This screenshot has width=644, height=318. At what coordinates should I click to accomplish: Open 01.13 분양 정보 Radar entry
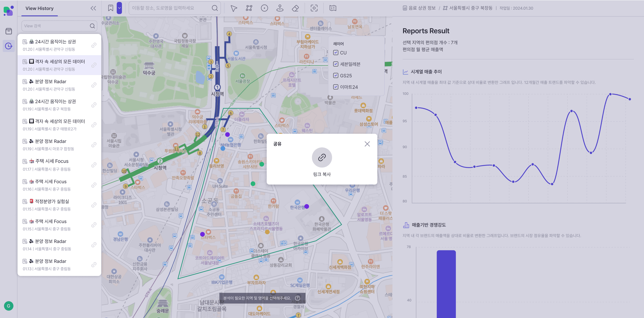coord(59,265)
